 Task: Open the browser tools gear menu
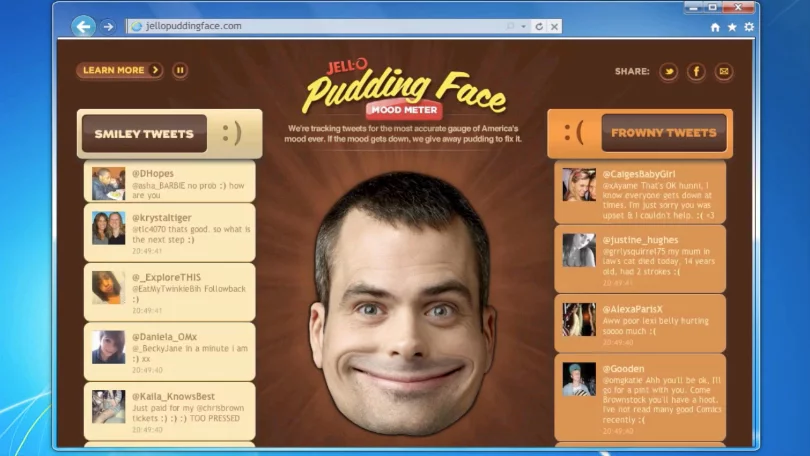click(748, 27)
